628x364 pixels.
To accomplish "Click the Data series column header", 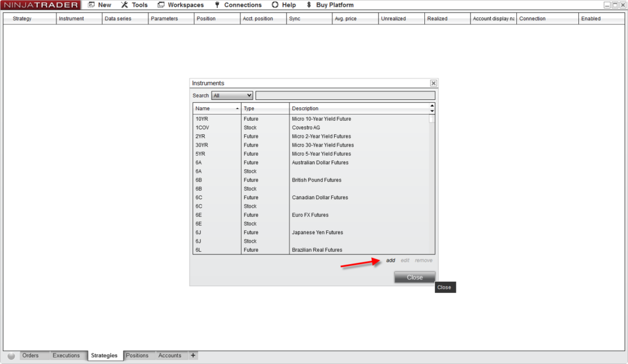I will [125, 18].
